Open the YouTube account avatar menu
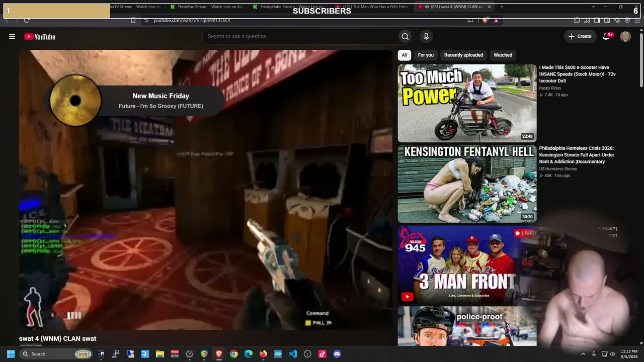644x362 pixels. point(625,36)
